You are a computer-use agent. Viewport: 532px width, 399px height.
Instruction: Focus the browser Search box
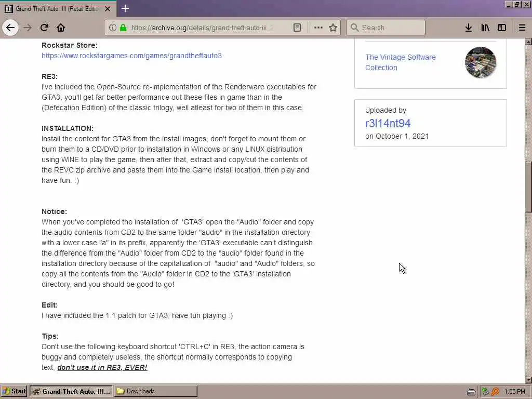point(386,28)
